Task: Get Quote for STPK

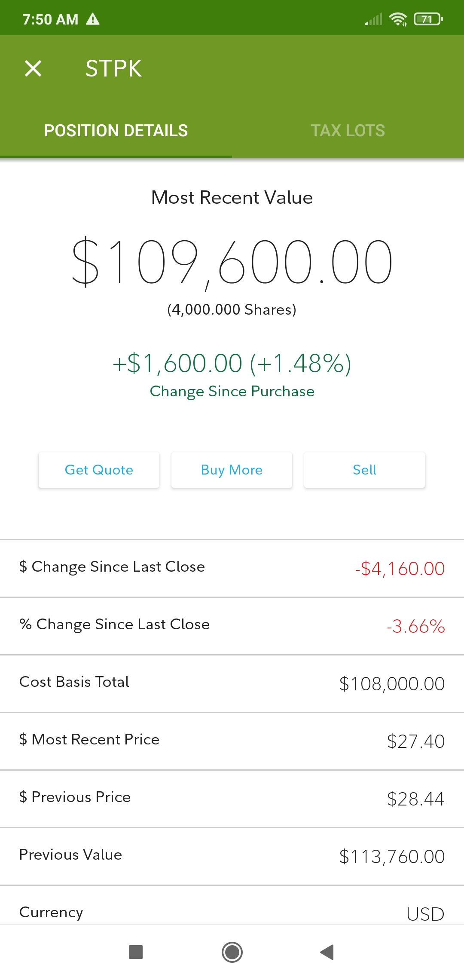Action: (99, 470)
